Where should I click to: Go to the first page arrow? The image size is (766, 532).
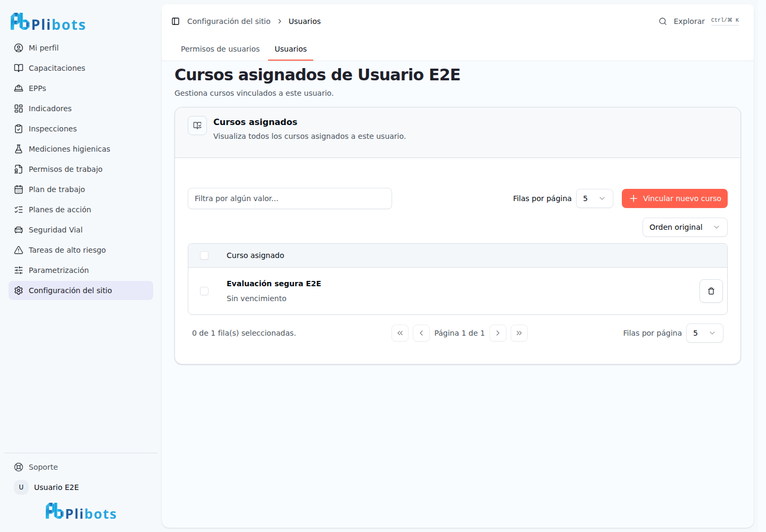[x=400, y=333]
